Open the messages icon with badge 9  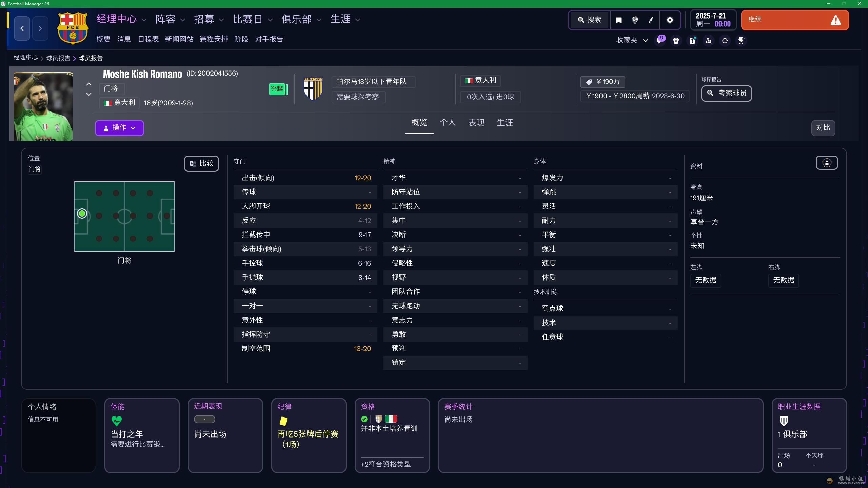[x=659, y=41]
